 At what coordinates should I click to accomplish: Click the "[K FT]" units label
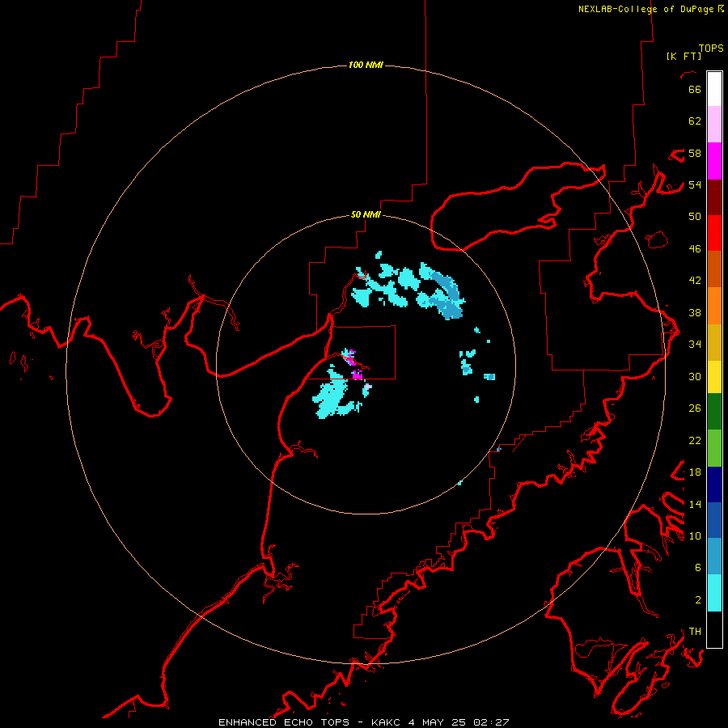click(x=684, y=56)
